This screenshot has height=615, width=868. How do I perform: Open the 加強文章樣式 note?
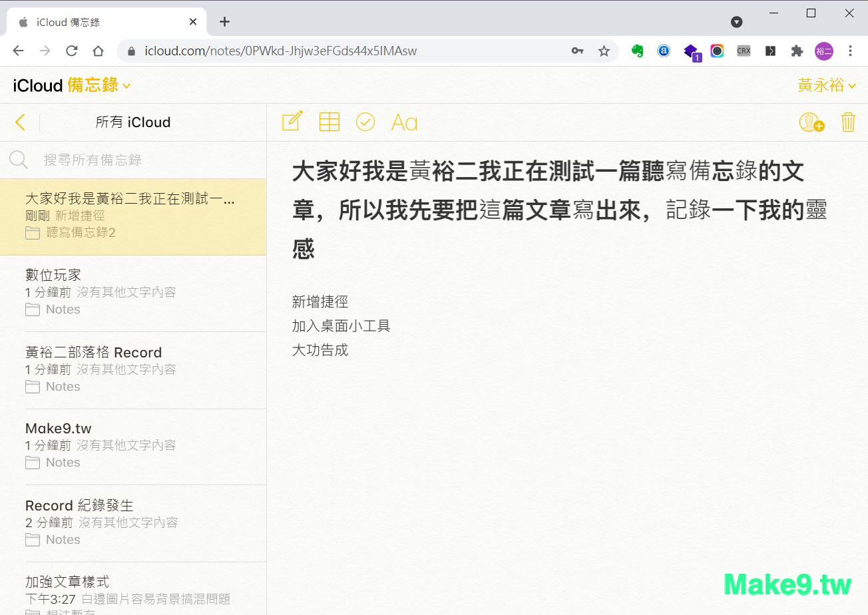coord(133,589)
